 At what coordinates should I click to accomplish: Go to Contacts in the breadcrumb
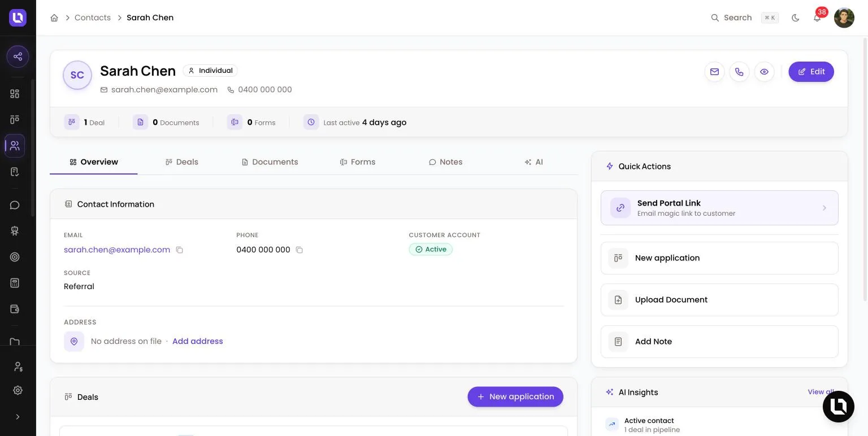click(x=93, y=18)
